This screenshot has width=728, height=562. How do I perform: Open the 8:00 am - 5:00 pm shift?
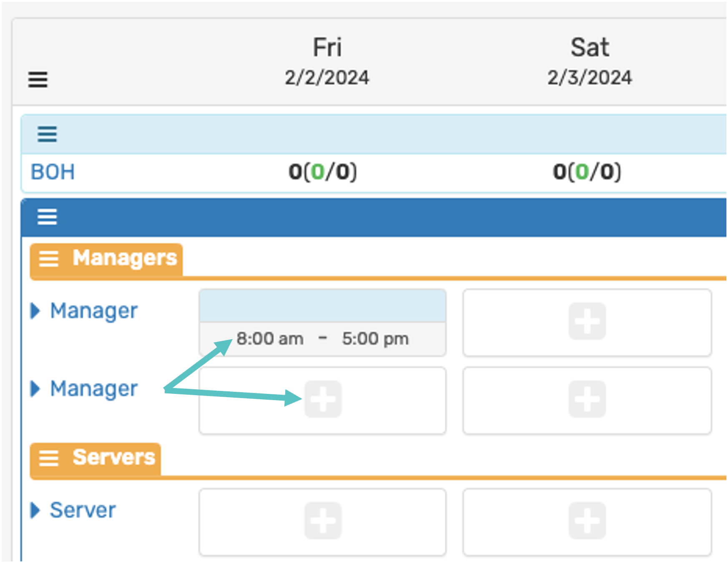pos(322,338)
